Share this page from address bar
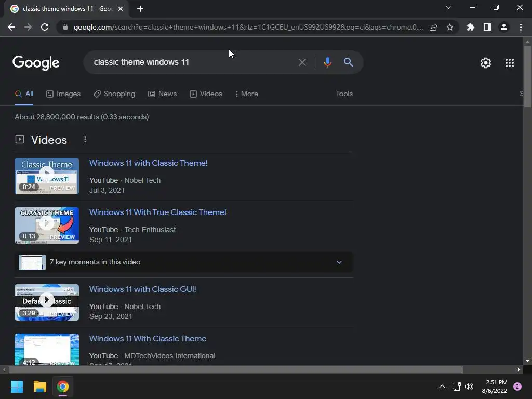 pyautogui.click(x=433, y=27)
